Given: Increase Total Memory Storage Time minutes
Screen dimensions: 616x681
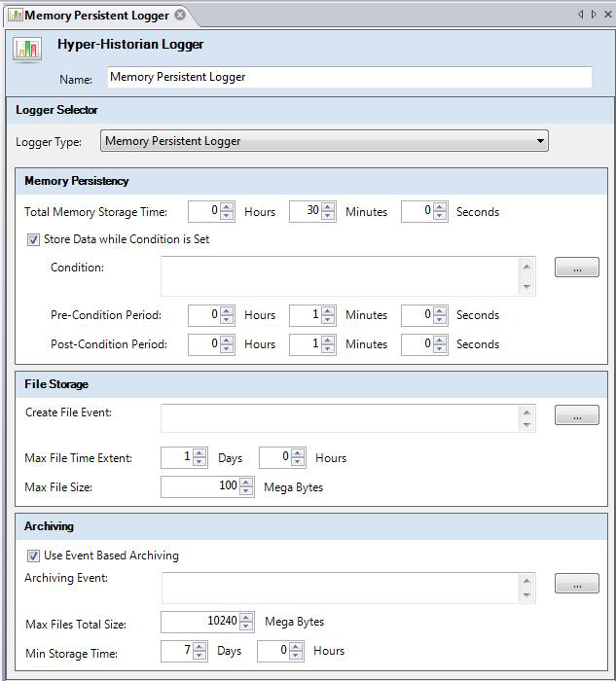Looking at the screenshot, I should pyautogui.click(x=328, y=207).
